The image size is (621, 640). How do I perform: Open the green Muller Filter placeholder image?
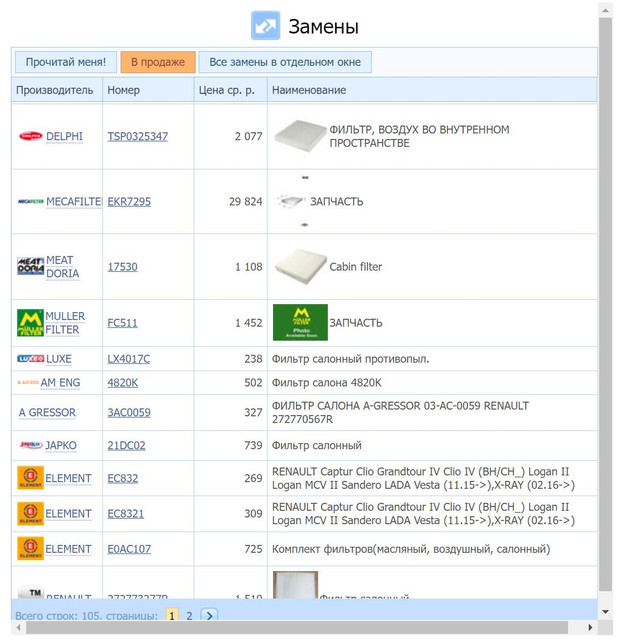coord(300,322)
